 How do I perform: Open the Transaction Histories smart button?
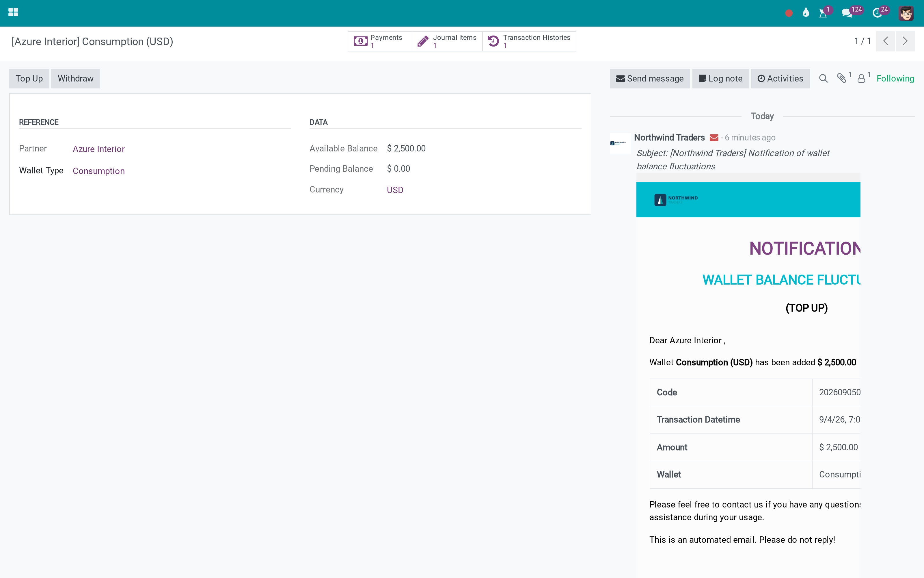(x=529, y=41)
